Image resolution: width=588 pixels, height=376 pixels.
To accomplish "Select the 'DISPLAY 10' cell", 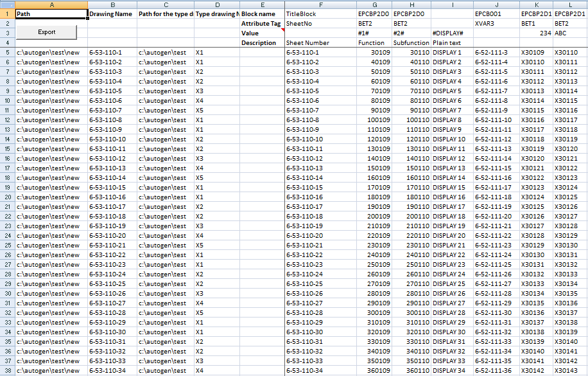I will (x=453, y=139).
